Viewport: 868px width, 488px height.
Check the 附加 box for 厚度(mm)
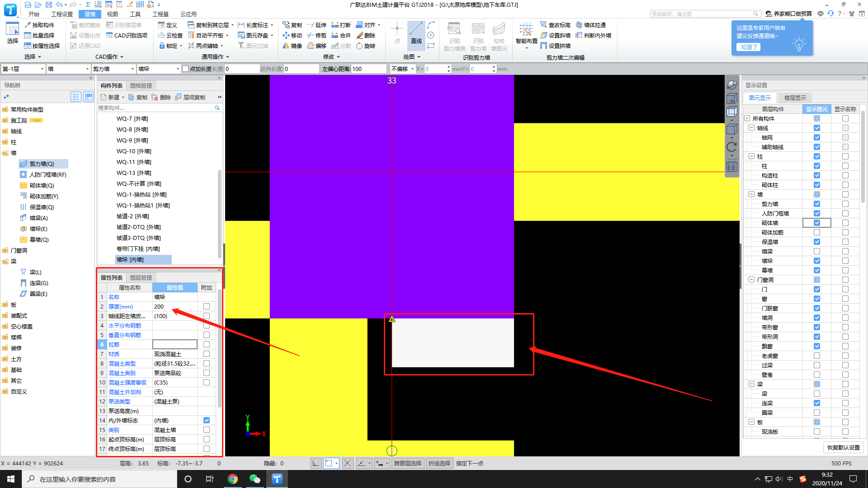pos(207,306)
